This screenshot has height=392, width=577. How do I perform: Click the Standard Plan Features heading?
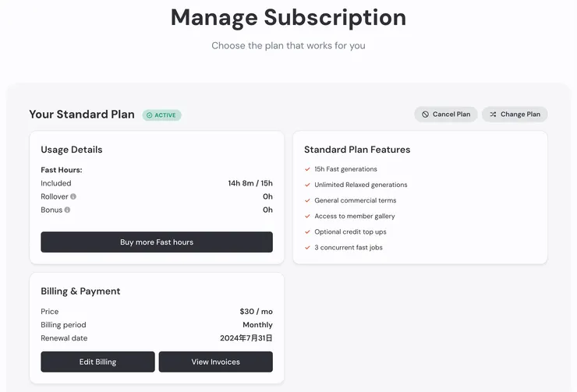(x=357, y=150)
